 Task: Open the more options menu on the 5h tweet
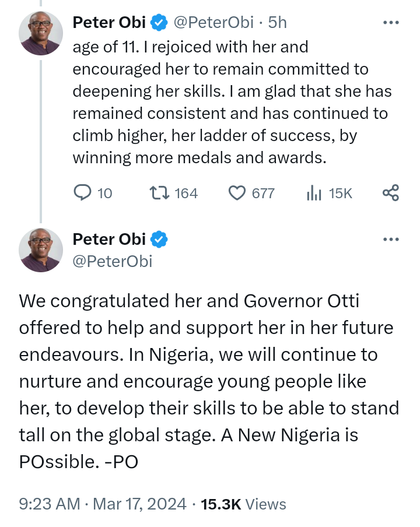tap(390, 23)
